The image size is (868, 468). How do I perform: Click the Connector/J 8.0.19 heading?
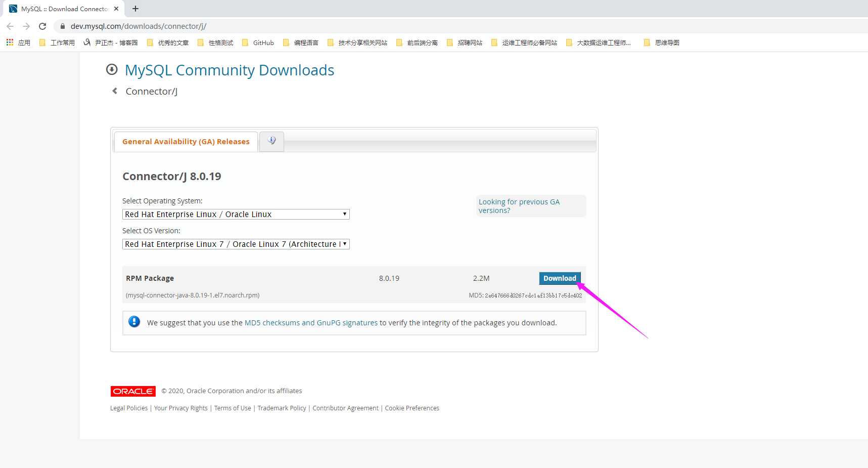[x=172, y=177]
